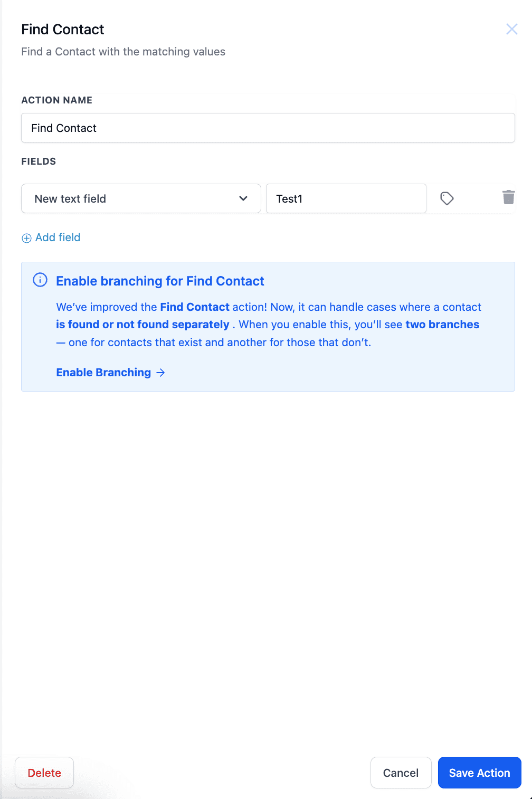Click the tag icon next to Test1
Image resolution: width=532 pixels, height=799 pixels.
point(447,198)
